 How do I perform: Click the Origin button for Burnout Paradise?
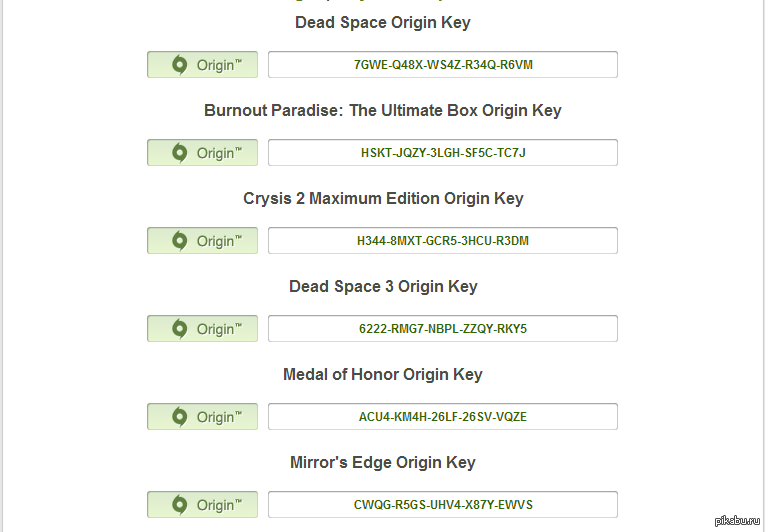[202, 152]
